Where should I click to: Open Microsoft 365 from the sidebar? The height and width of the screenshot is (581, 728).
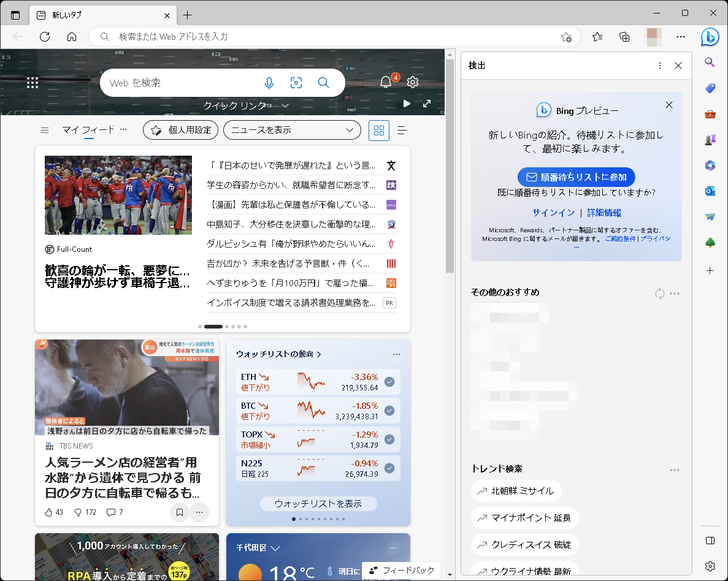pyautogui.click(x=710, y=164)
